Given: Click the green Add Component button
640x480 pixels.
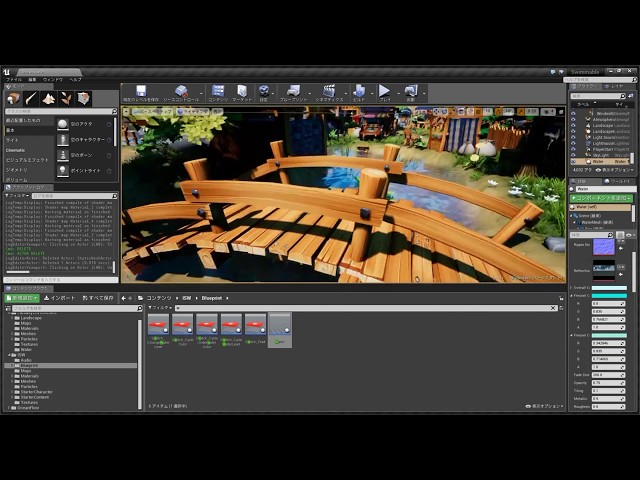Looking at the screenshot, I should pyautogui.click(x=602, y=198).
